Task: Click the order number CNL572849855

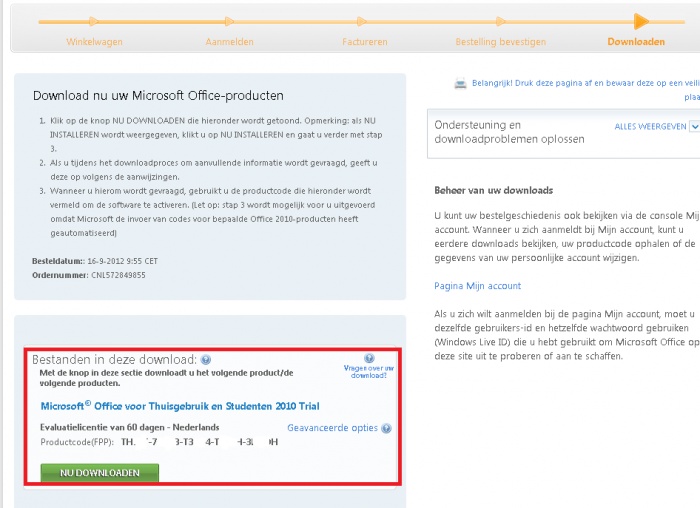Action: click(118, 275)
